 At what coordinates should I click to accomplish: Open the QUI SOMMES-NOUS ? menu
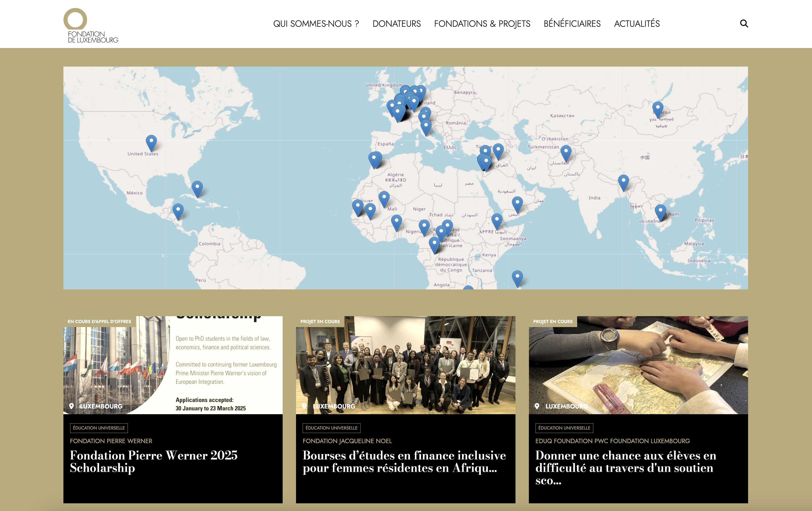[x=316, y=24]
